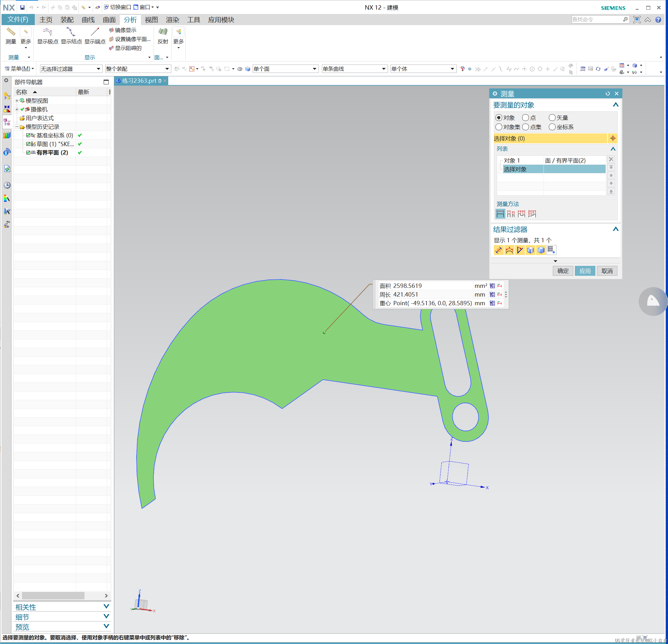Click the Measure (测量) tool icon
The width and height of the screenshot is (668, 644).
point(11,32)
